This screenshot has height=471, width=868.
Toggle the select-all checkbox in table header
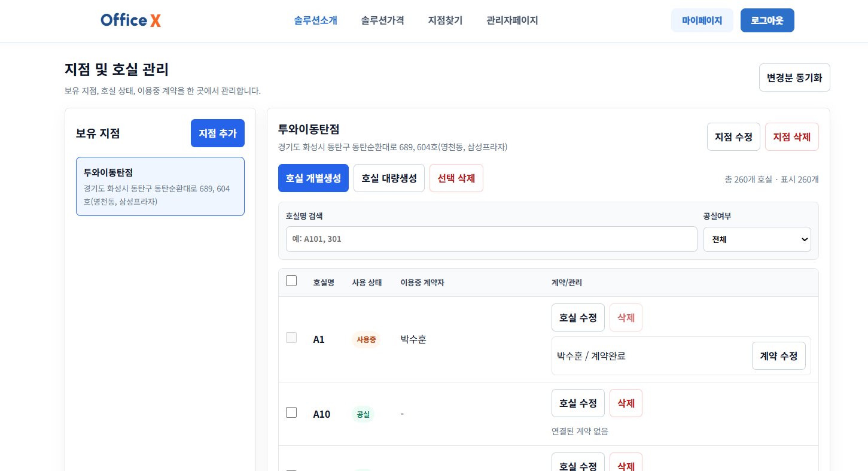pyautogui.click(x=291, y=281)
